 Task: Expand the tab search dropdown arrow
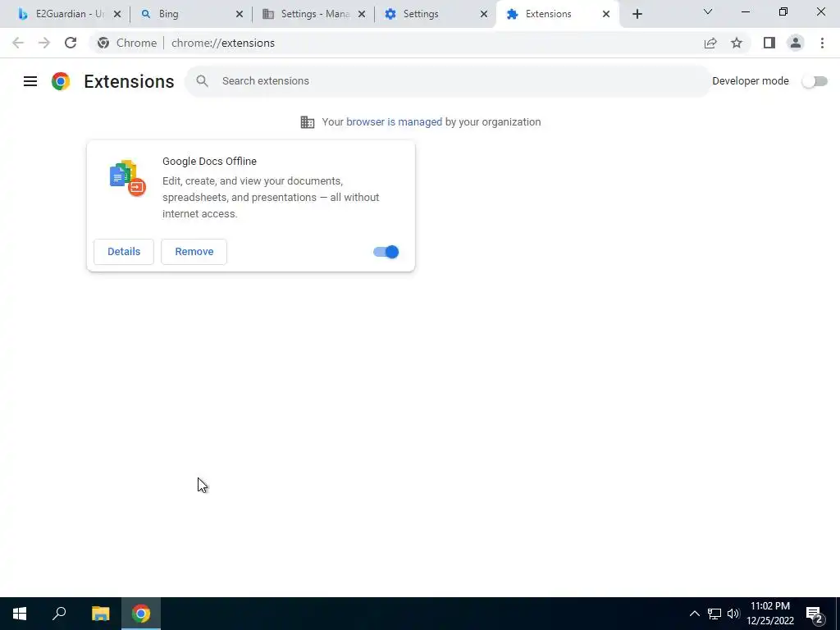point(708,11)
